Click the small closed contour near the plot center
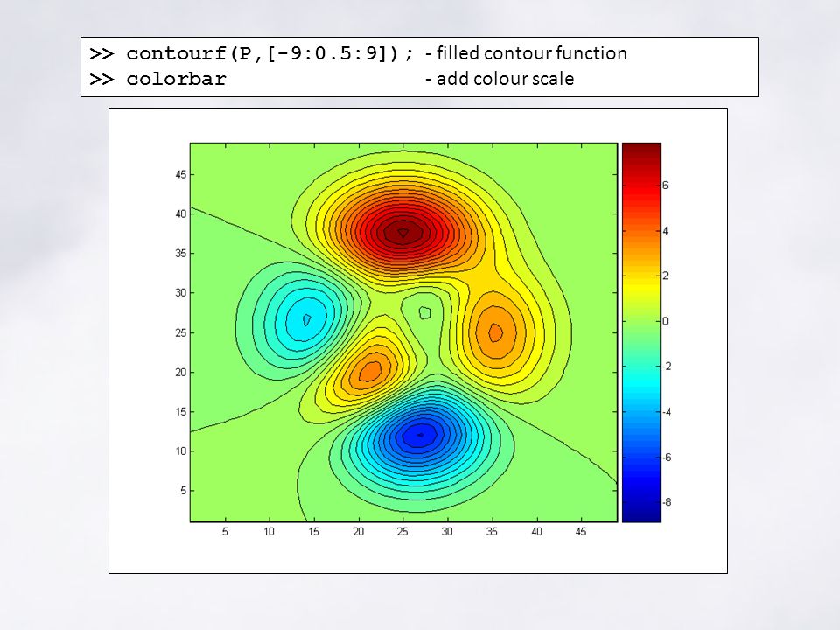Image resolution: width=840 pixels, height=630 pixels. point(425,312)
